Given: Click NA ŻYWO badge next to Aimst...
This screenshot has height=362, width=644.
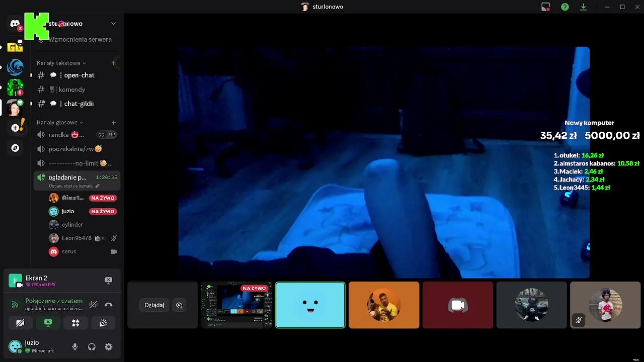Looking at the screenshot, I should tap(103, 198).
